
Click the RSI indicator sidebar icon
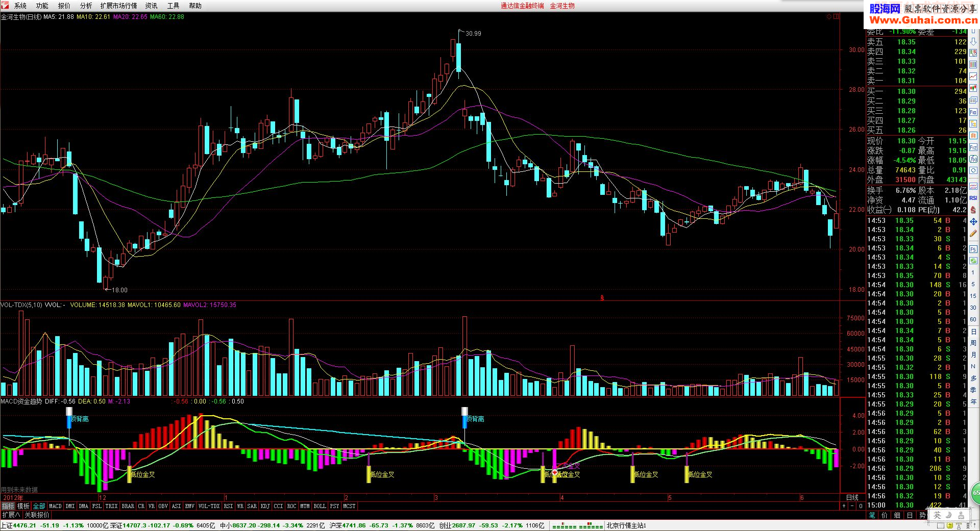tap(973, 198)
